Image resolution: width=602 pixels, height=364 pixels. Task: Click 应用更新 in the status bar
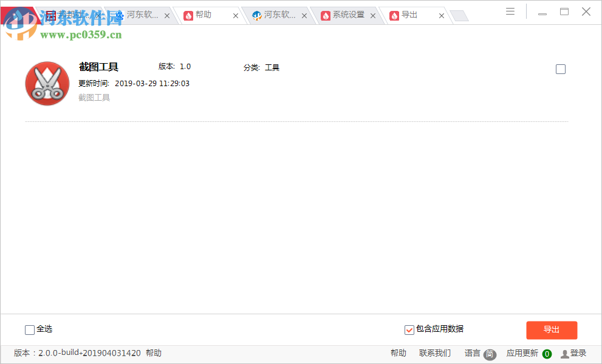point(522,352)
